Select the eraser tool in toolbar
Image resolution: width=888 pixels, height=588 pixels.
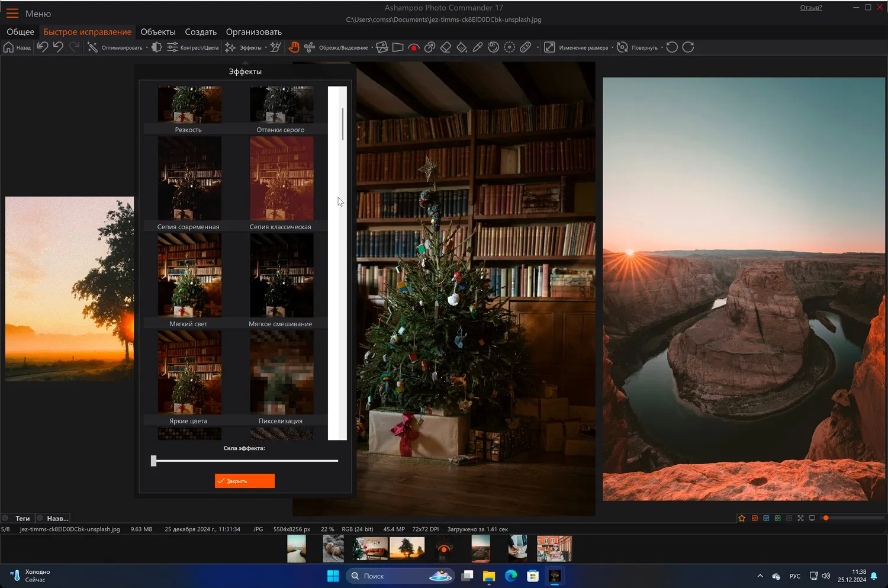[x=446, y=47]
